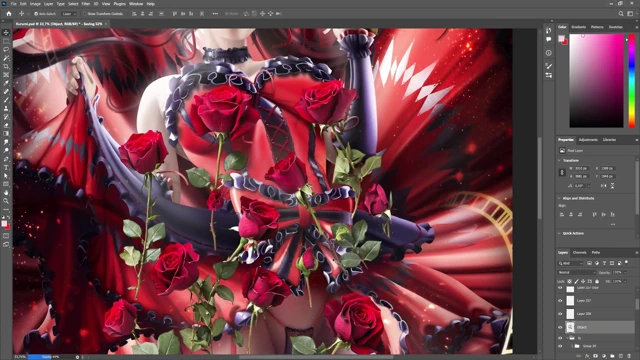
Task: Toggle the layer filter on/off switch
Action: coord(627,262)
